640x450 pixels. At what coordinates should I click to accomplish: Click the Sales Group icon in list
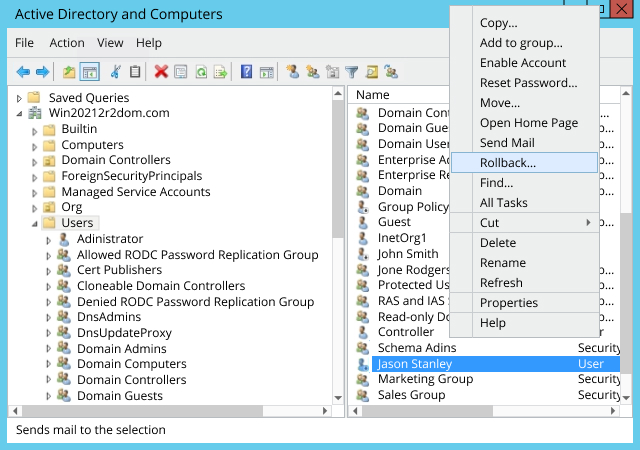click(x=362, y=395)
